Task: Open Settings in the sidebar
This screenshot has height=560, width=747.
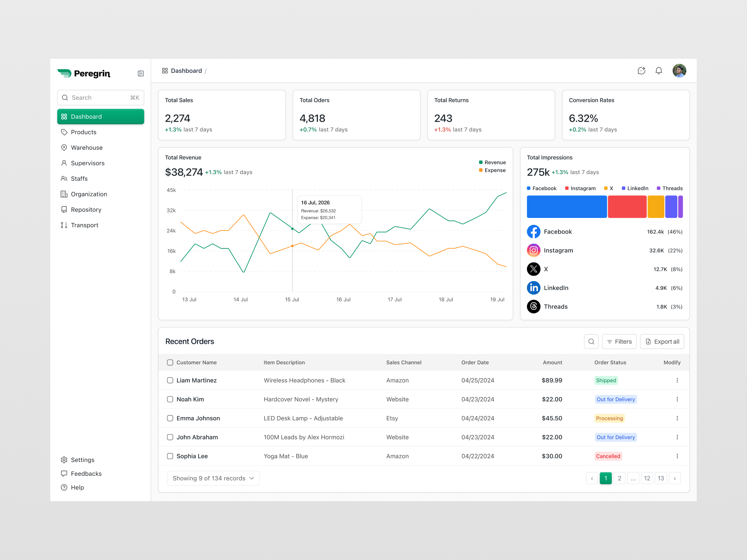Action: (101, 460)
